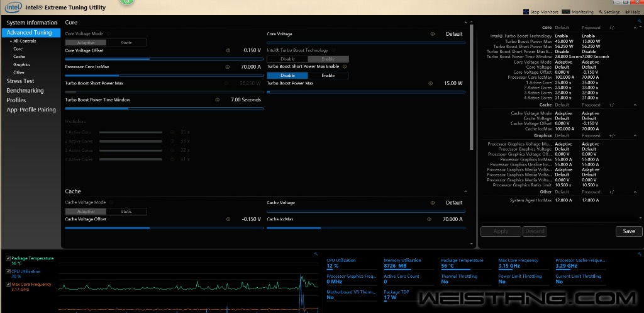Disable Intel Turbo Boost Technology
This screenshot has height=313, width=644.
[287, 59]
